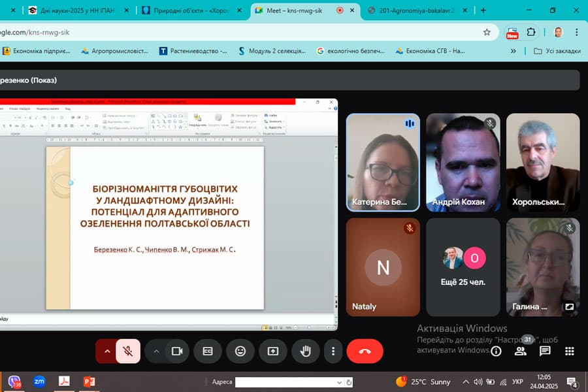This screenshot has height=392, width=588.
Task: Select Nataly participant tile
Action: point(383,267)
